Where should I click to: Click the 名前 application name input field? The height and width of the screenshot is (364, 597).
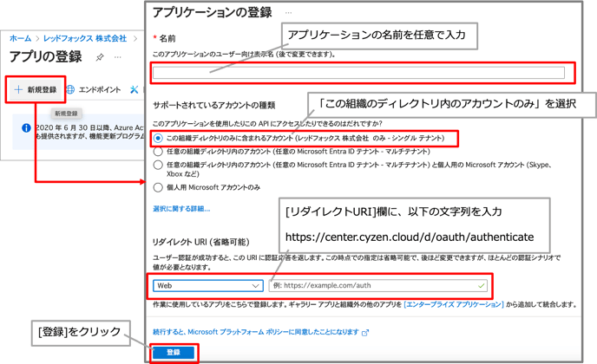[x=358, y=73]
